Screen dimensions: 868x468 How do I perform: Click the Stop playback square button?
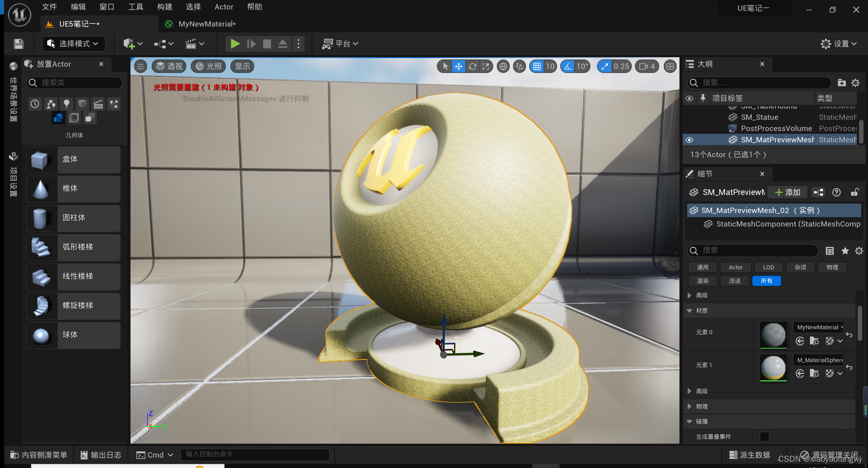(267, 44)
